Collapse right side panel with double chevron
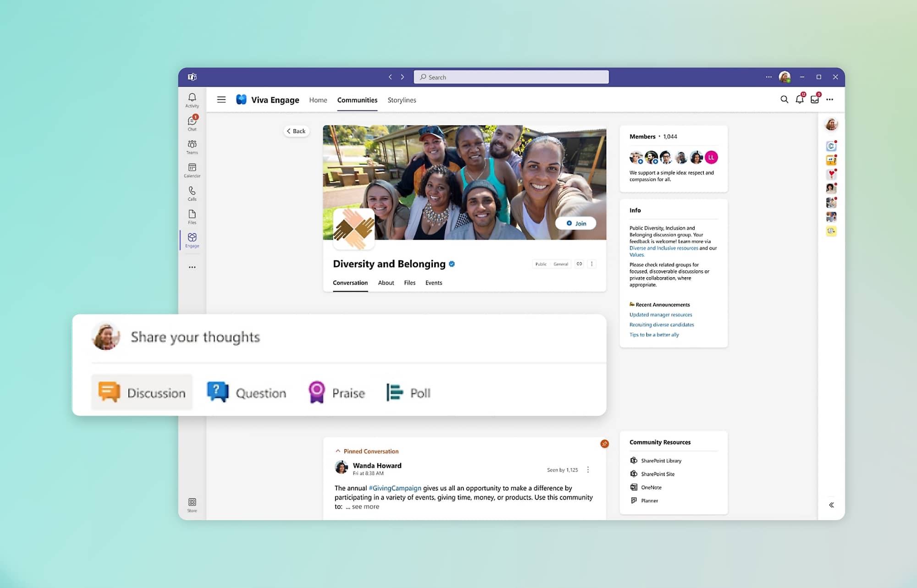Screen dimensions: 917x588 pyautogui.click(x=831, y=505)
